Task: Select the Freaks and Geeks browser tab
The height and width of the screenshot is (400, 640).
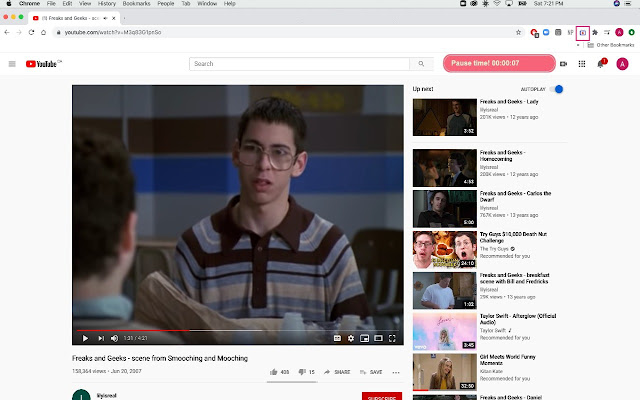Action: (x=74, y=18)
